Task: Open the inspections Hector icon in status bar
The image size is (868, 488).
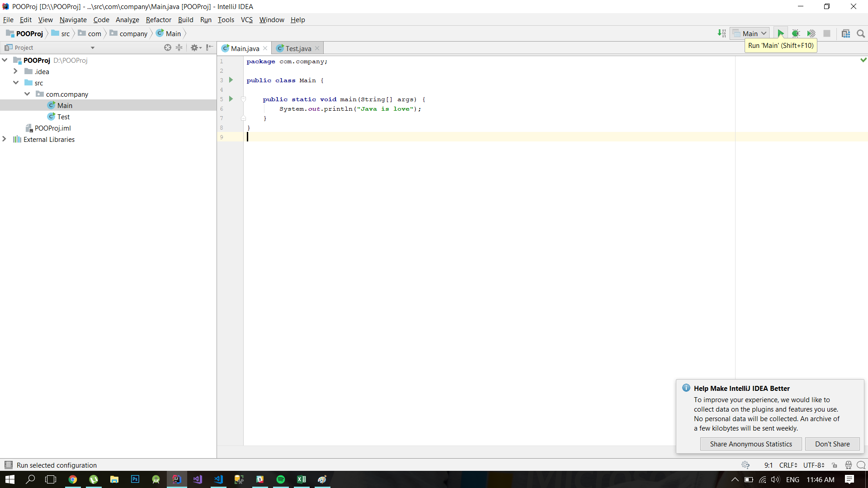Action: [849, 465]
